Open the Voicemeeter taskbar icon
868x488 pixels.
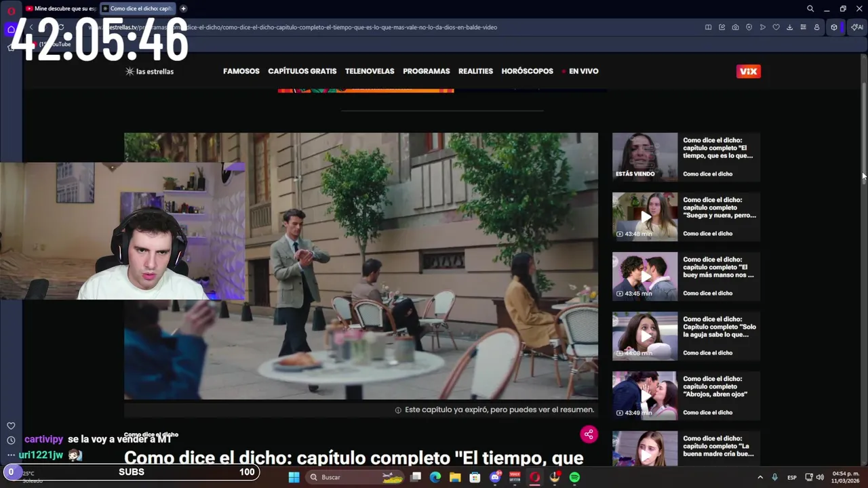tap(515, 477)
